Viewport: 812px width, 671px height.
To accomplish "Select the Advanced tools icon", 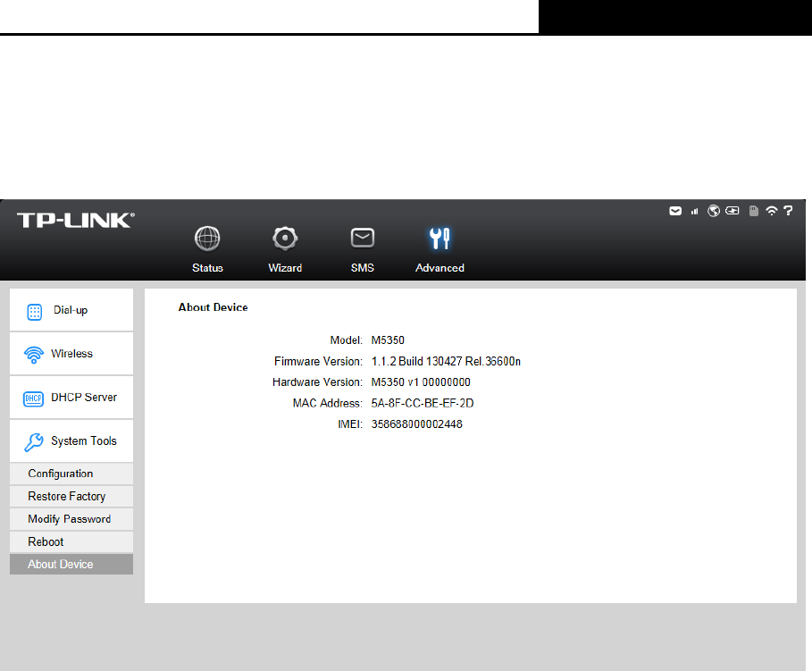I will 439,239.
